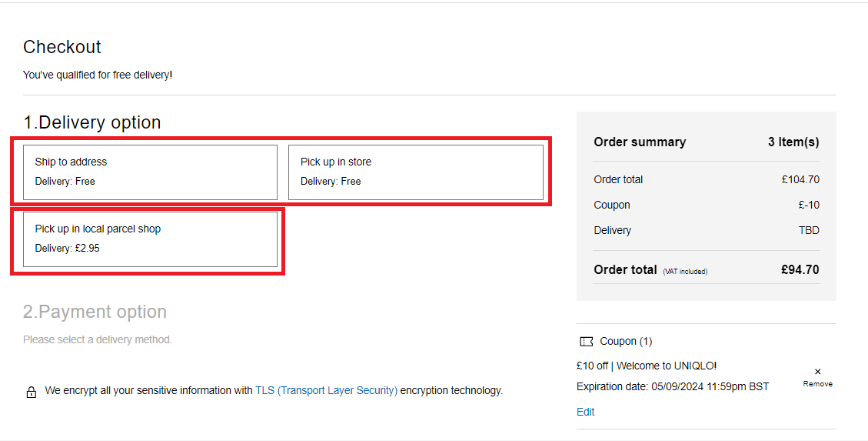
Task: Choose Pick up in store delivery
Action: click(x=415, y=172)
